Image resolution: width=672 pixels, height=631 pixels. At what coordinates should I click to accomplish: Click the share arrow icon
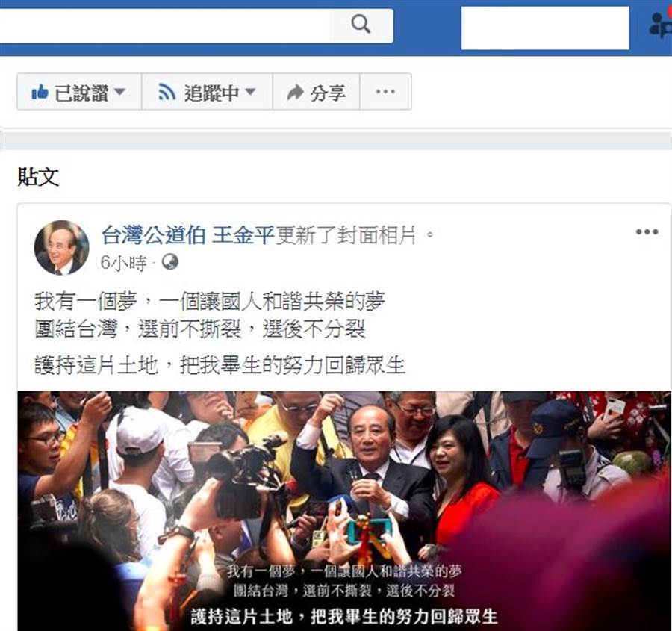(295, 92)
